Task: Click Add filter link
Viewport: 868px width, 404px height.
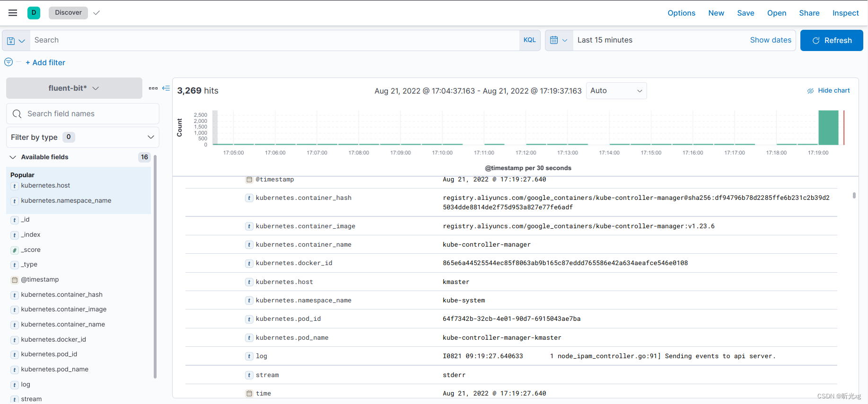Action: (45, 62)
